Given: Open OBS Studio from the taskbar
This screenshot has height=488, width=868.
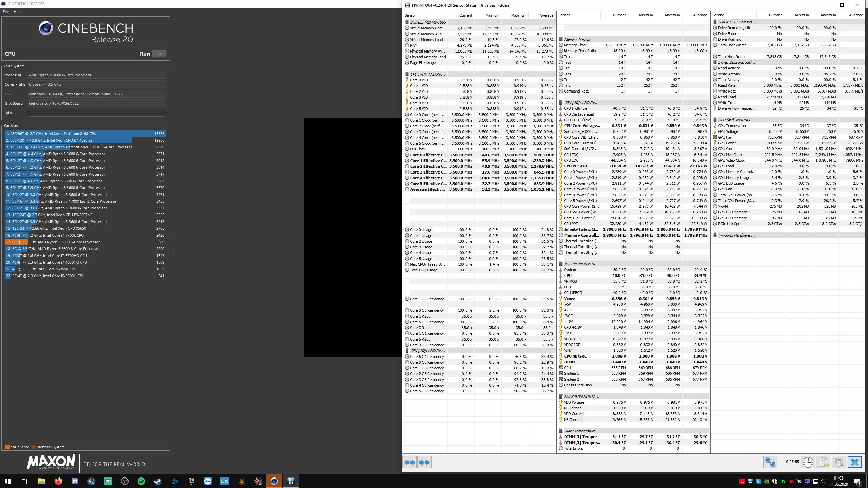Looking at the screenshot, I should click(x=125, y=481).
